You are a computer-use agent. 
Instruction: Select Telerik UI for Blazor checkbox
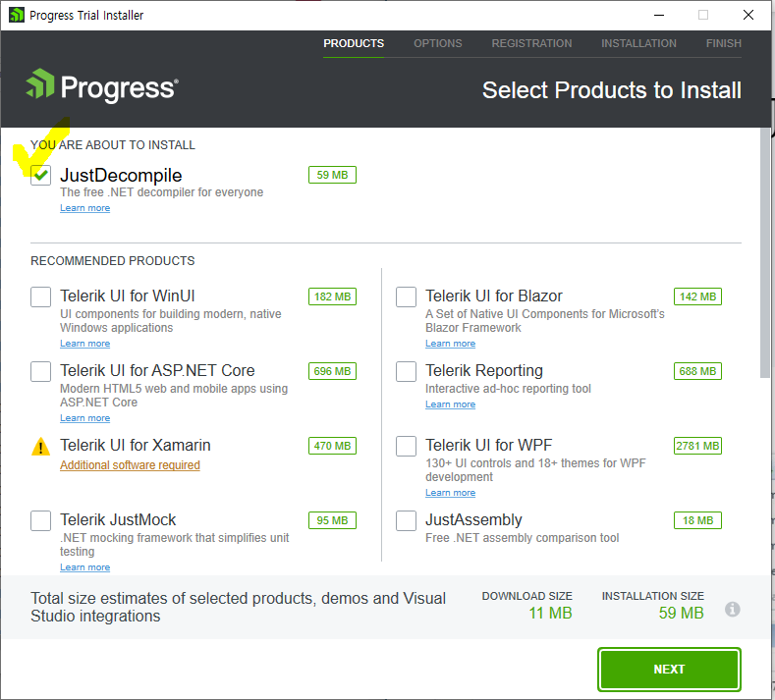click(406, 296)
